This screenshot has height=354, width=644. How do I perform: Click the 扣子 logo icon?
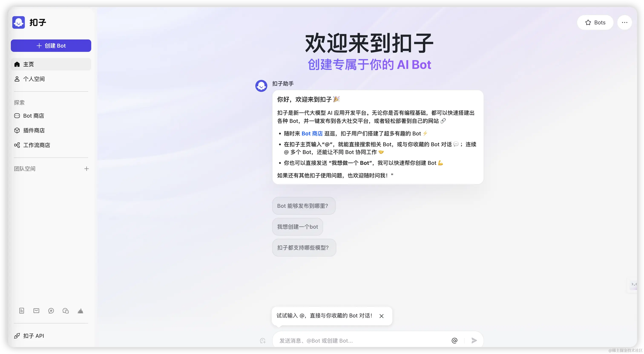(x=19, y=23)
